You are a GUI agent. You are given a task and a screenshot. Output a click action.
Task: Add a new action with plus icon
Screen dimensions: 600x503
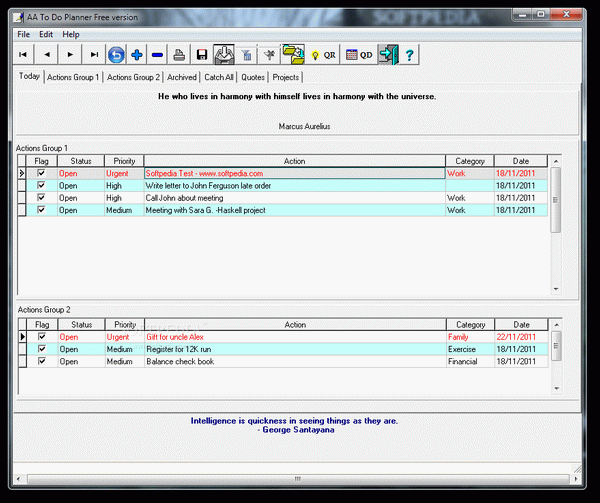tap(137, 55)
